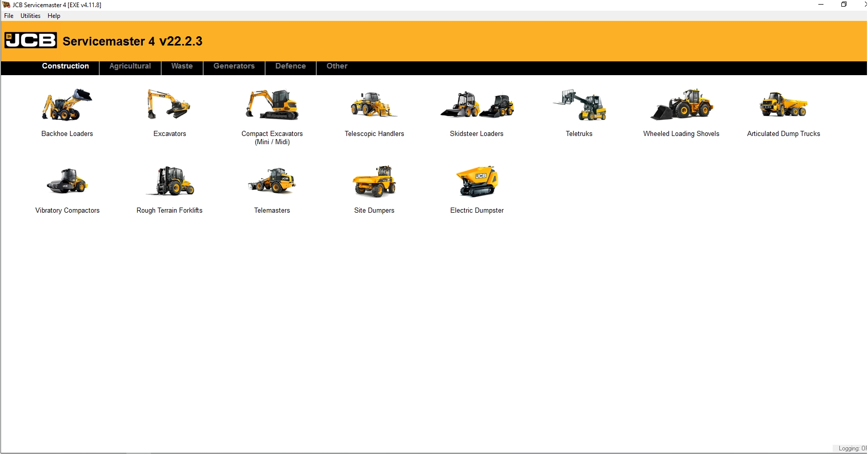Open the Electric Dumpster icon

click(477, 181)
